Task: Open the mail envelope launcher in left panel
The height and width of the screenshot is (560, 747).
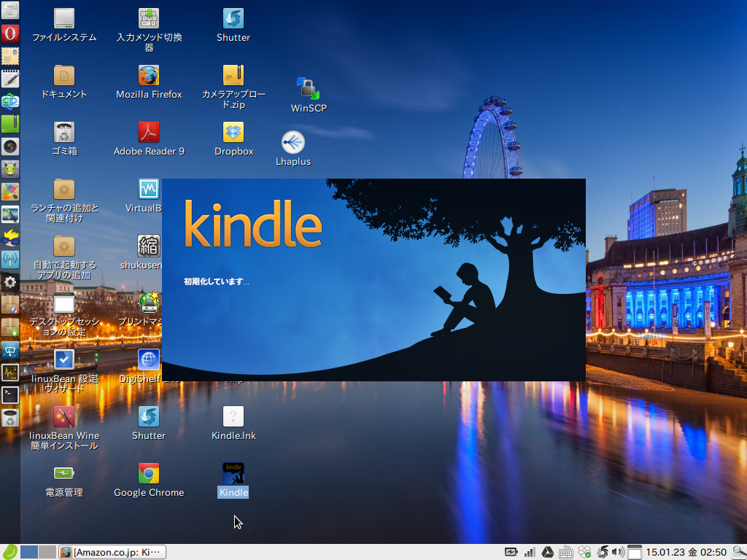Action: [x=10, y=56]
